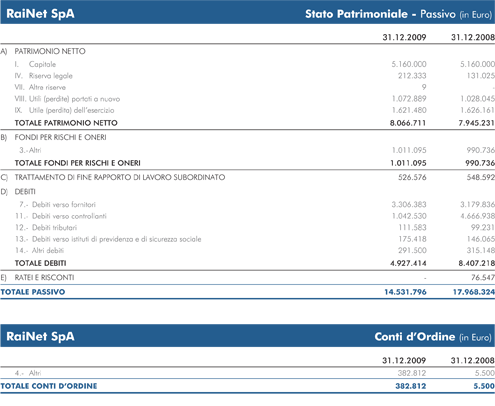
Task: Select Debiti verso controllanti value 1.042.530
Action: [409, 216]
